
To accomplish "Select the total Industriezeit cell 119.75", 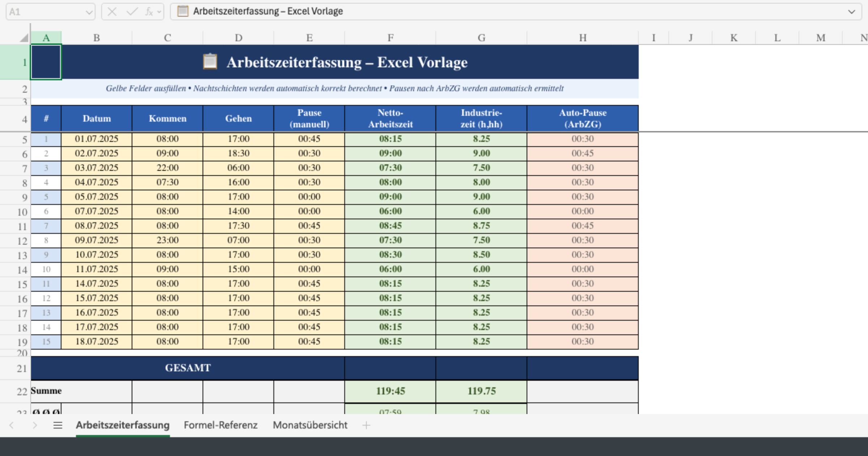I will (x=481, y=391).
